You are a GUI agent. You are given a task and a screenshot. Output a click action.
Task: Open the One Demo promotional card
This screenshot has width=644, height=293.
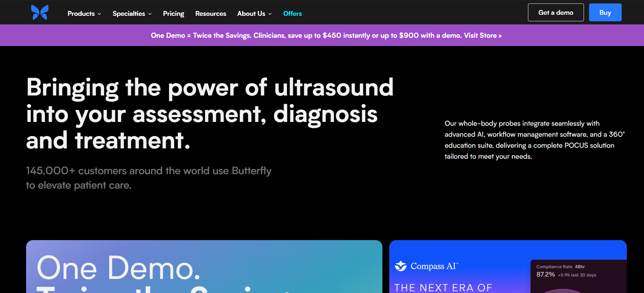(204, 267)
